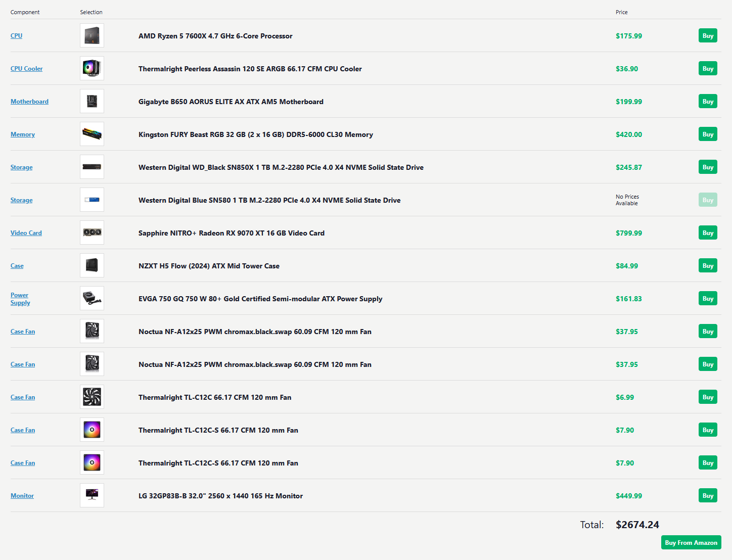Click the EVGA 750 GQ 750 W name
This screenshot has width=732, height=560.
click(260, 299)
